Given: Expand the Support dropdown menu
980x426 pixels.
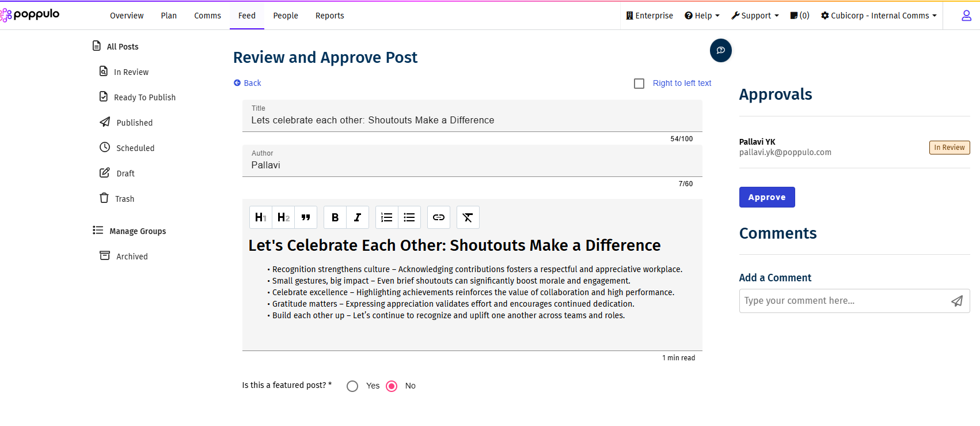Looking at the screenshot, I should (755, 16).
